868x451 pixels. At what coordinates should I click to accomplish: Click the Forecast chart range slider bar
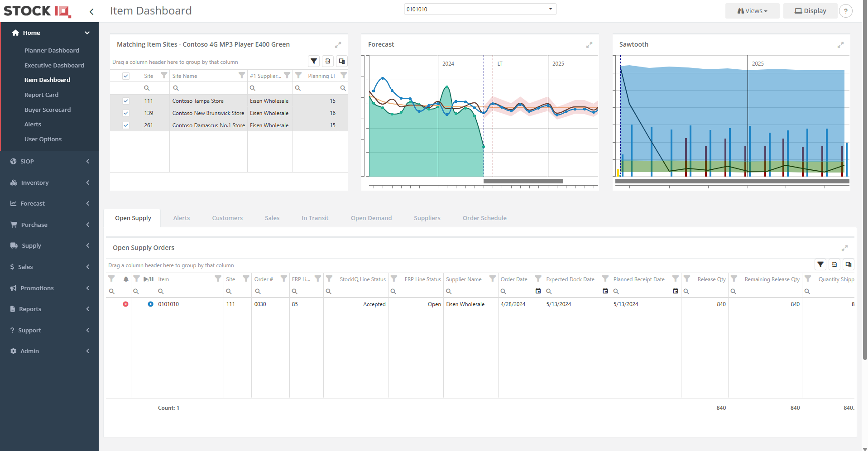point(523,181)
